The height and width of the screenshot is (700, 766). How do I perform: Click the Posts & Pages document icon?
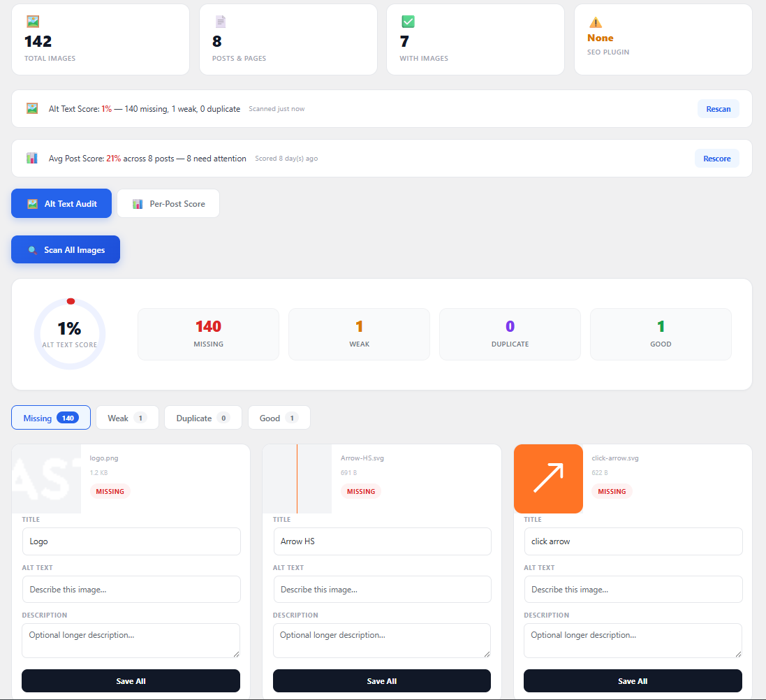pyautogui.click(x=221, y=22)
